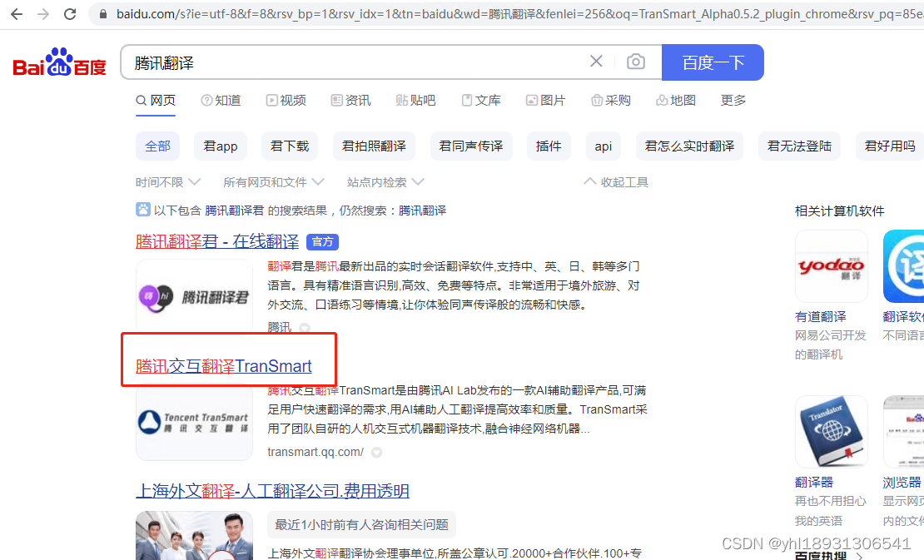Switch to 图片 tab
This screenshot has height=560, width=924.
coord(546,100)
